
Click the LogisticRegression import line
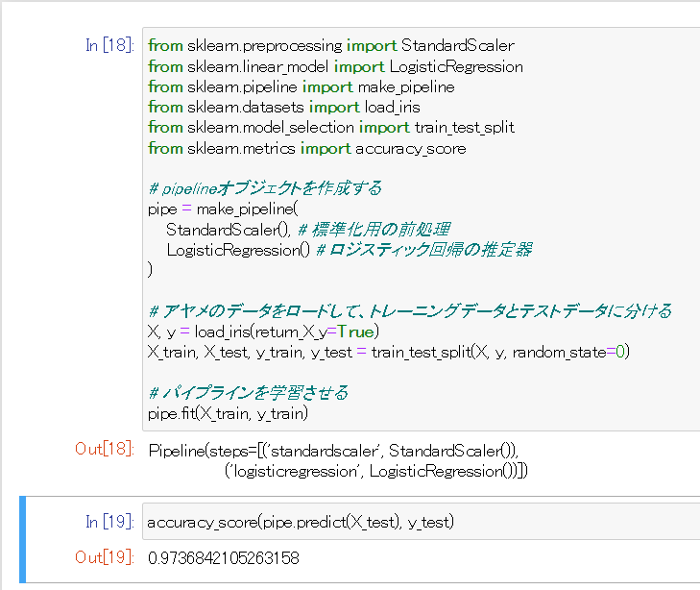point(335,66)
